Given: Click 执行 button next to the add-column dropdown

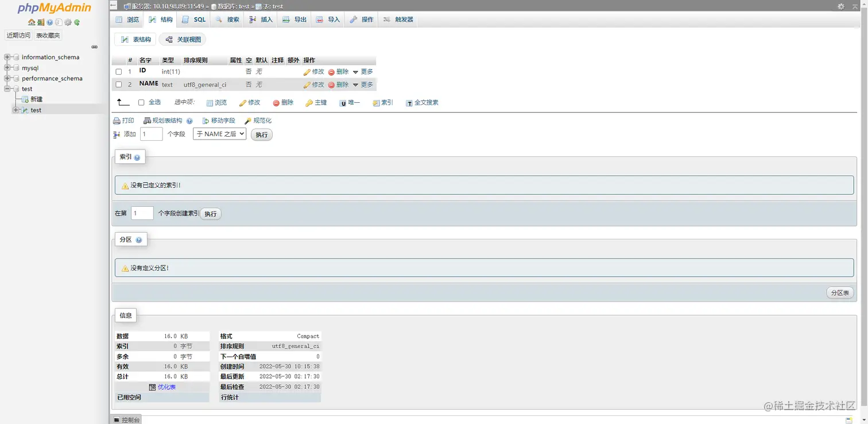Looking at the screenshot, I should [x=262, y=134].
